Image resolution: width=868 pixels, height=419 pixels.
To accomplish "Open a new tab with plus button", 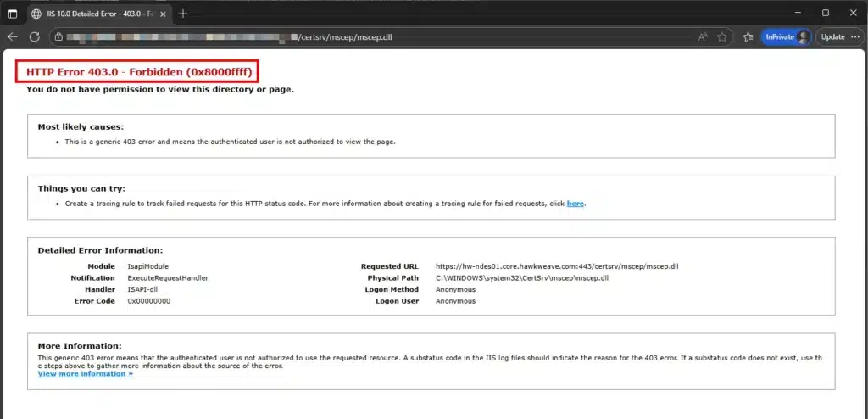I will 183,14.
